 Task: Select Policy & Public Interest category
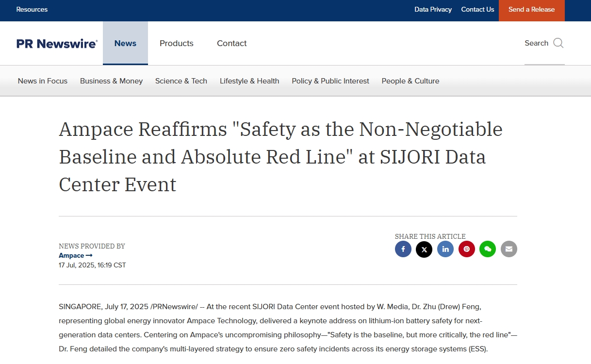330,81
